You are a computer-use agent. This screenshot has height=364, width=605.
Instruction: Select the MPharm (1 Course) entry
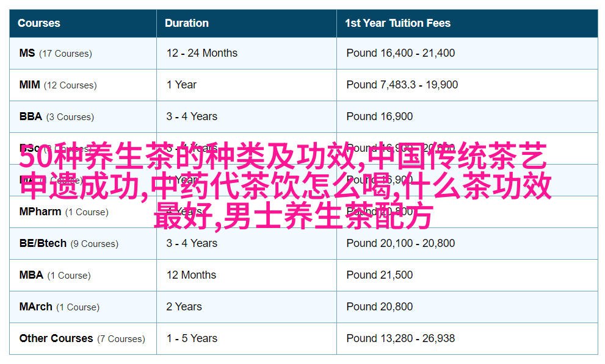63,212
